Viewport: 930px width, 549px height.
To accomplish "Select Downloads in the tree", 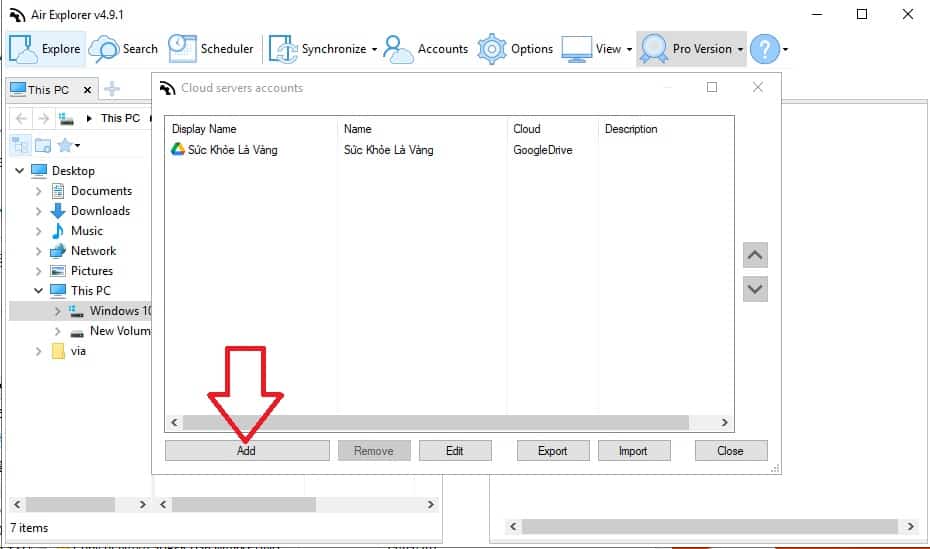I will [100, 211].
